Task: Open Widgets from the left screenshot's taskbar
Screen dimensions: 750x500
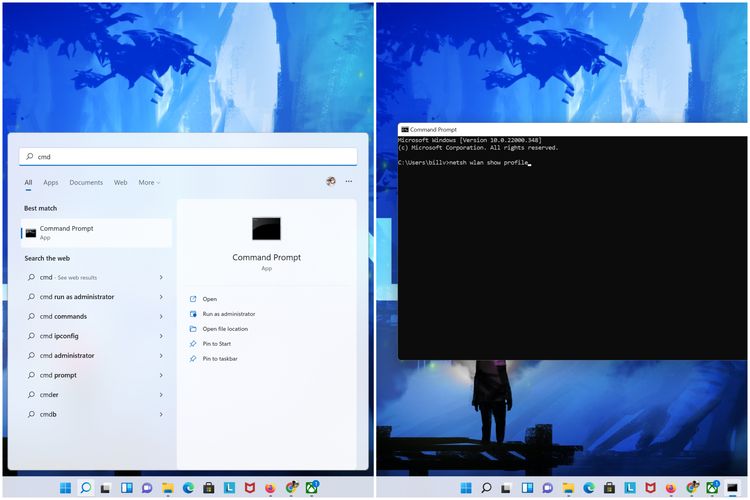Action: click(x=126, y=488)
